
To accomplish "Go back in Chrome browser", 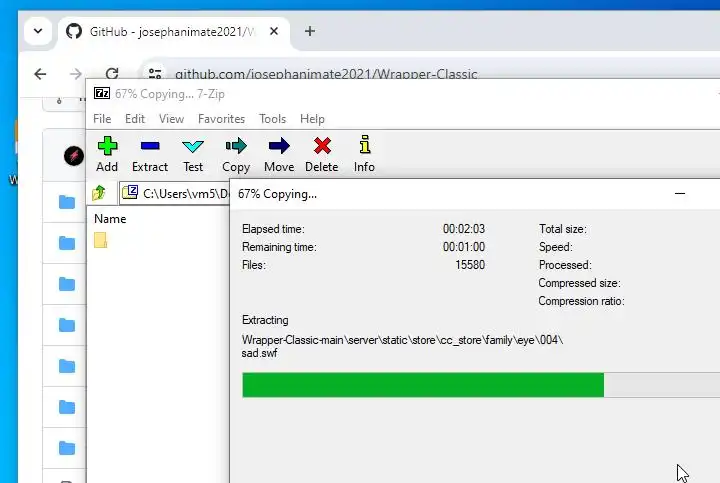I will point(40,74).
